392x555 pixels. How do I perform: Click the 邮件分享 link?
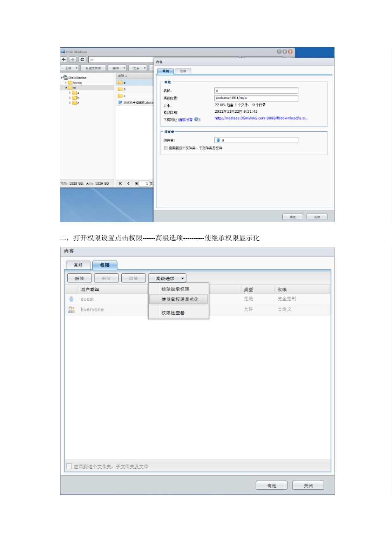click(x=185, y=120)
